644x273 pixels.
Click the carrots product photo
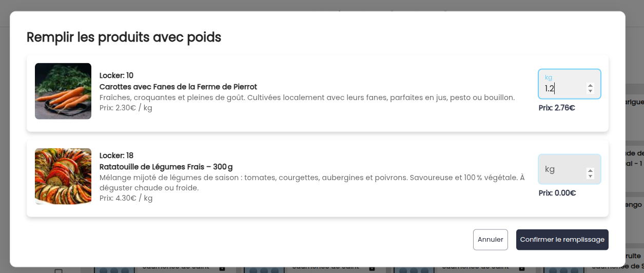click(63, 91)
